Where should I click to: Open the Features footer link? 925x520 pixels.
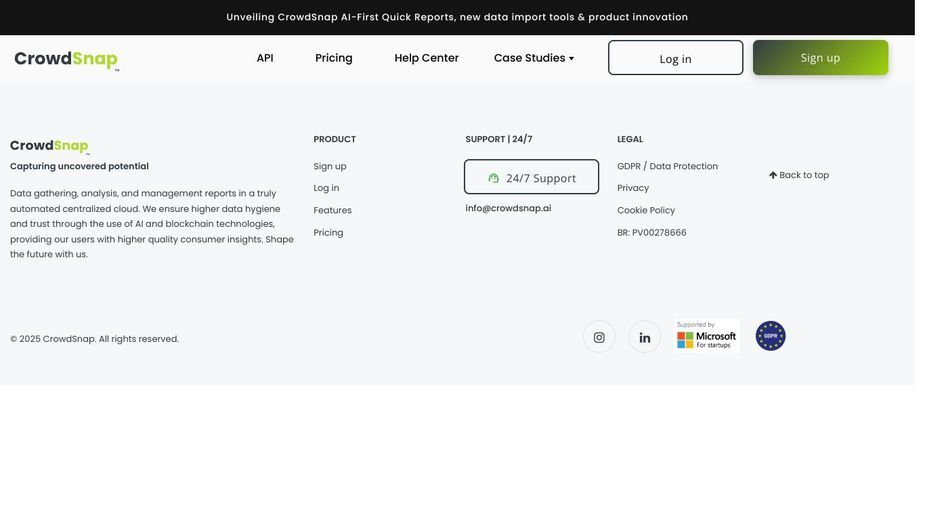332,210
